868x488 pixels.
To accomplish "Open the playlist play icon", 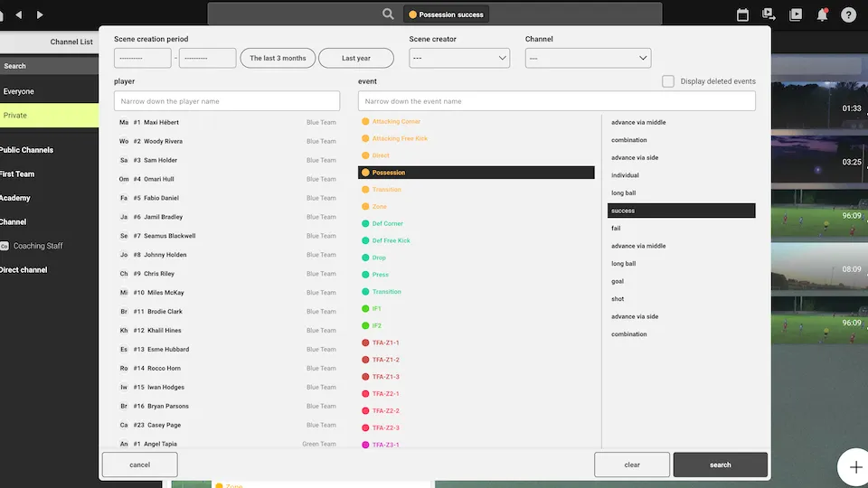I will pyautogui.click(x=796, y=15).
